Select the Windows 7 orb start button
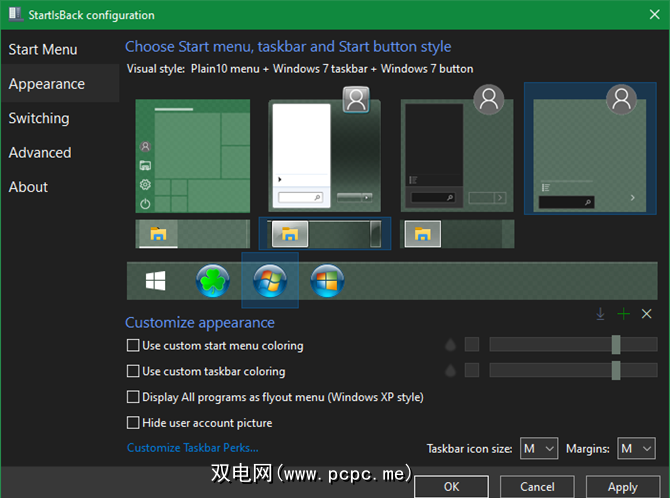Viewport: 670px width, 498px height. click(270, 281)
